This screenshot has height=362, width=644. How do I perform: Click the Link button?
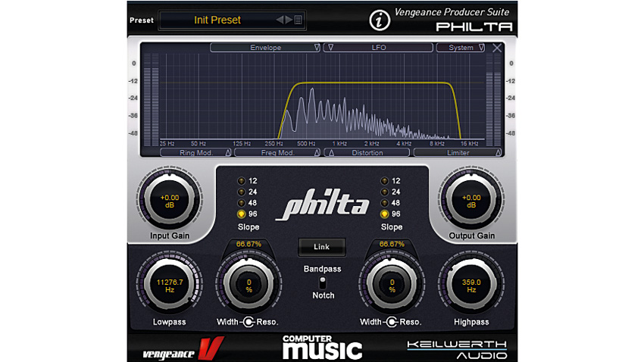click(x=321, y=247)
